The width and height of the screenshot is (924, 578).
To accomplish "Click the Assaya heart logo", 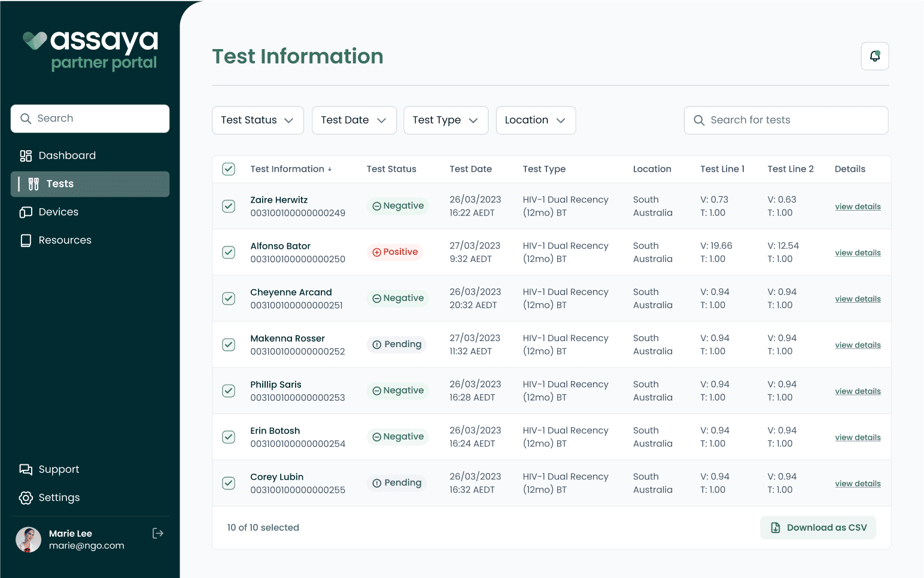I will [x=35, y=41].
